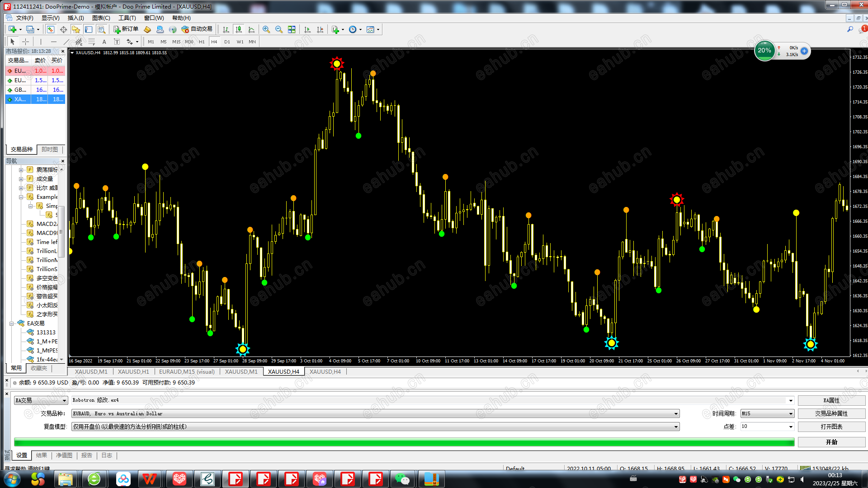The image size is (868, 488).
Task: Open the profiles toolbar icon
Action: point(30,29)
